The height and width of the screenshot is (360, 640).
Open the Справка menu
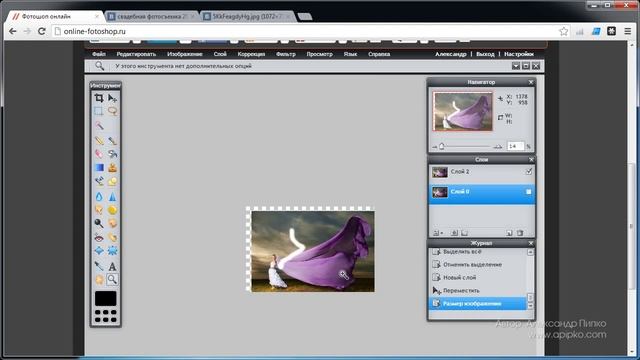379,54
